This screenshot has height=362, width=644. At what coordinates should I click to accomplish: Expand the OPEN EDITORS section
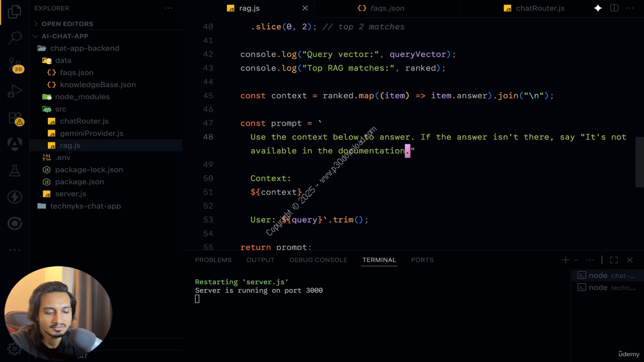67,24
